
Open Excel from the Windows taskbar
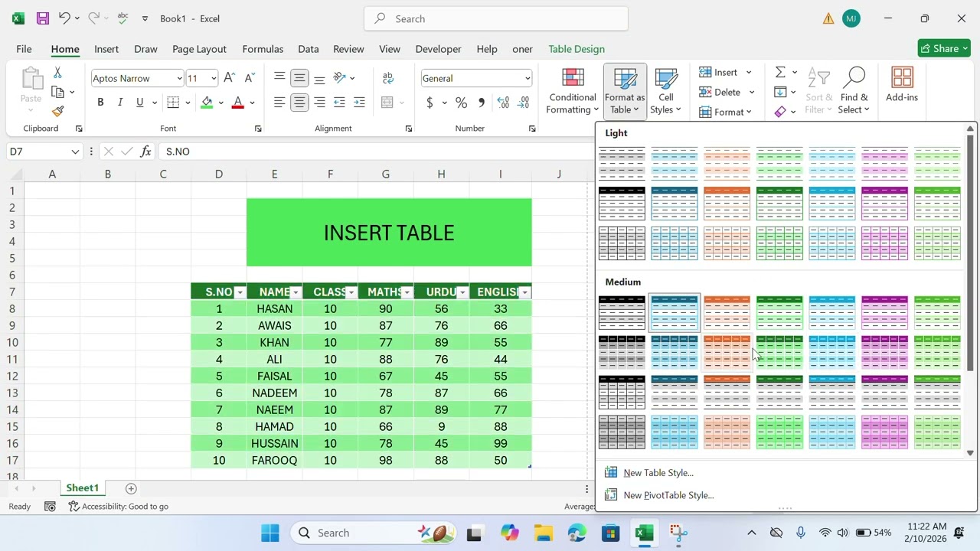(x=645, y=533)
